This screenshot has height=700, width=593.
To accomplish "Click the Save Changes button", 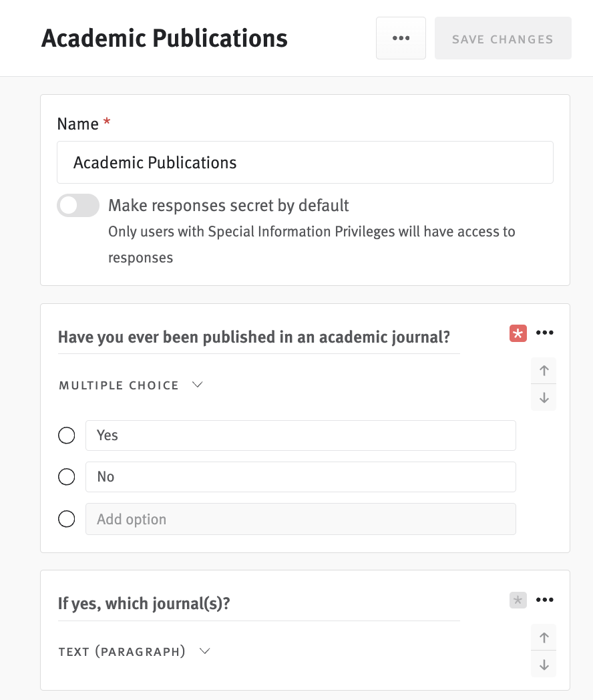I will (503, 38).
